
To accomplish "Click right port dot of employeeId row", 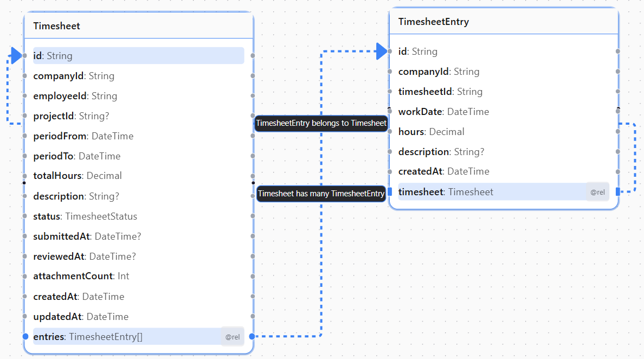I will pos(253,95).
